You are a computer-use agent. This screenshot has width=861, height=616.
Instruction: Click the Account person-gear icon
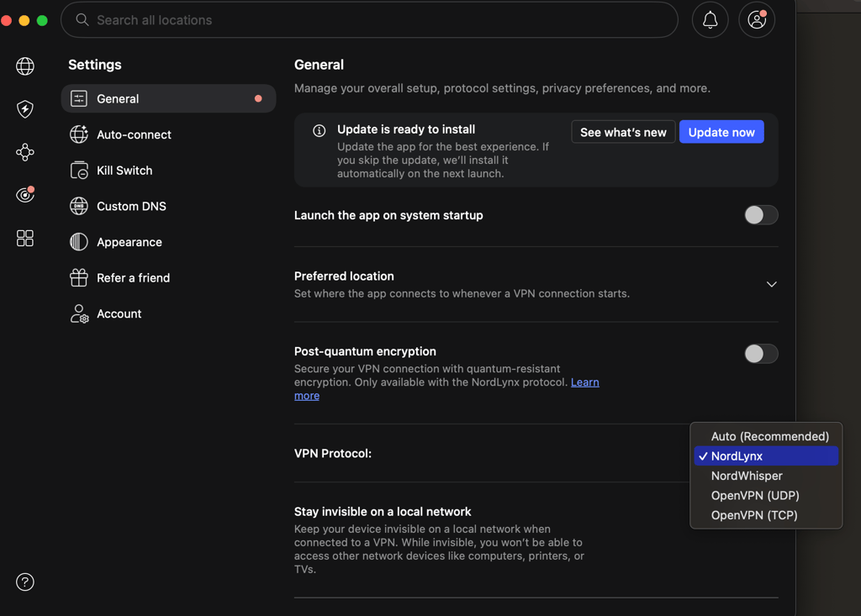pos(79,313)
